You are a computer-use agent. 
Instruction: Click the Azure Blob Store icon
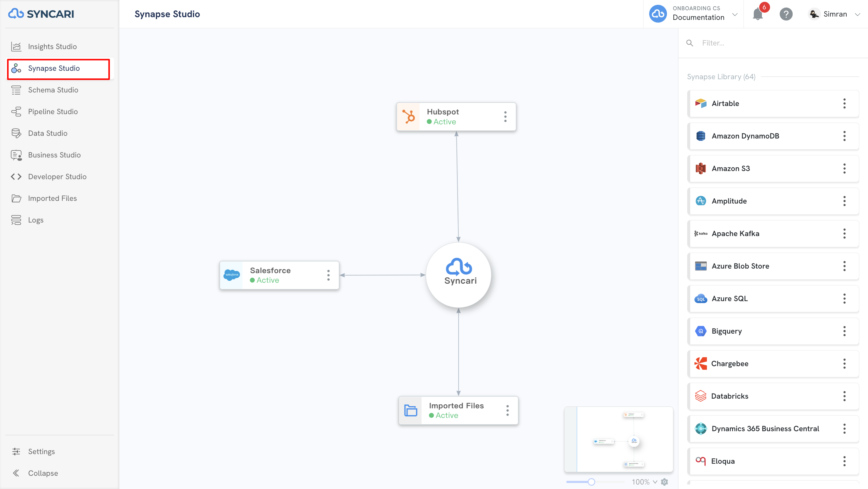click(700, 266)
